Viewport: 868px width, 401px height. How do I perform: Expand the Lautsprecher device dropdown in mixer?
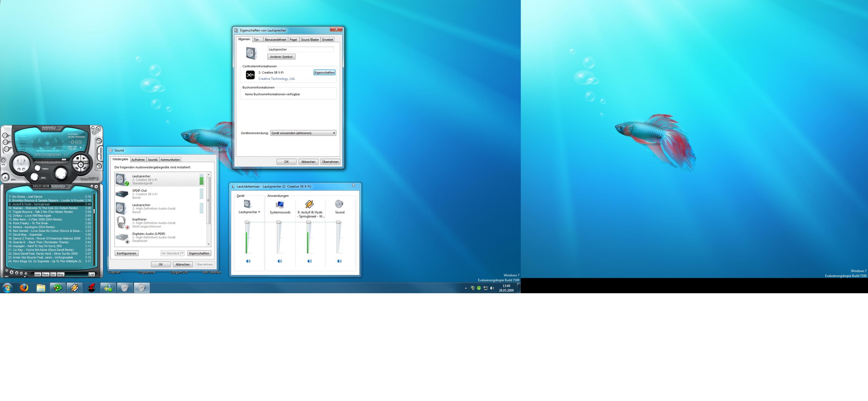coord(259,212)
